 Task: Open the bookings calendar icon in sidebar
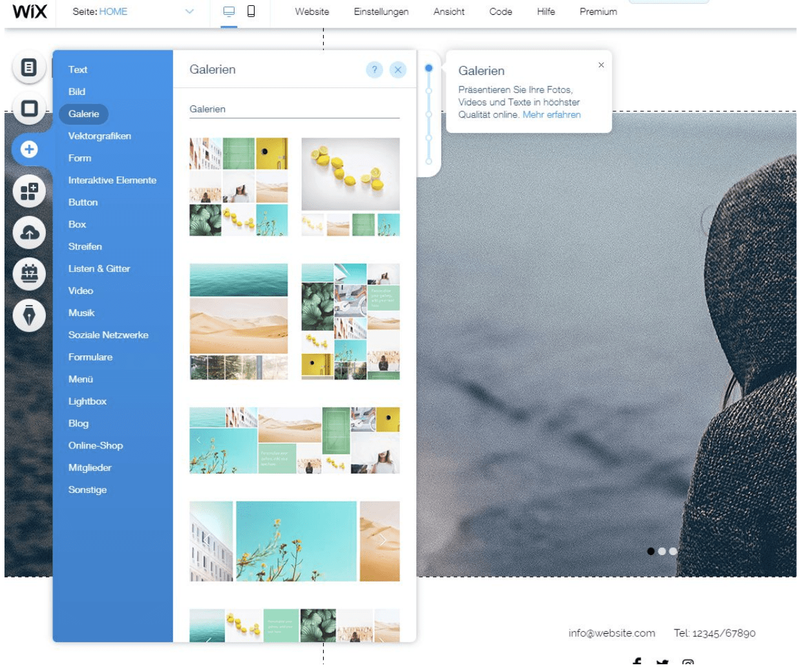pos(29,273)
